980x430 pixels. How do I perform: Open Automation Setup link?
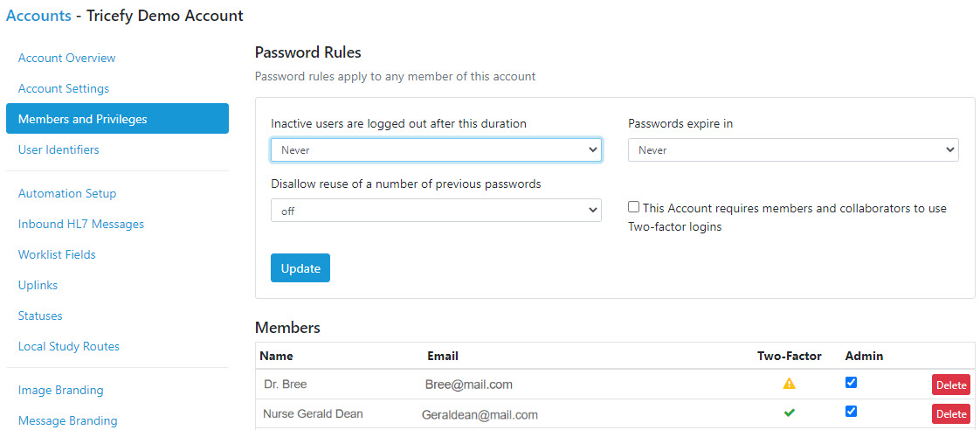click(67, 194)
